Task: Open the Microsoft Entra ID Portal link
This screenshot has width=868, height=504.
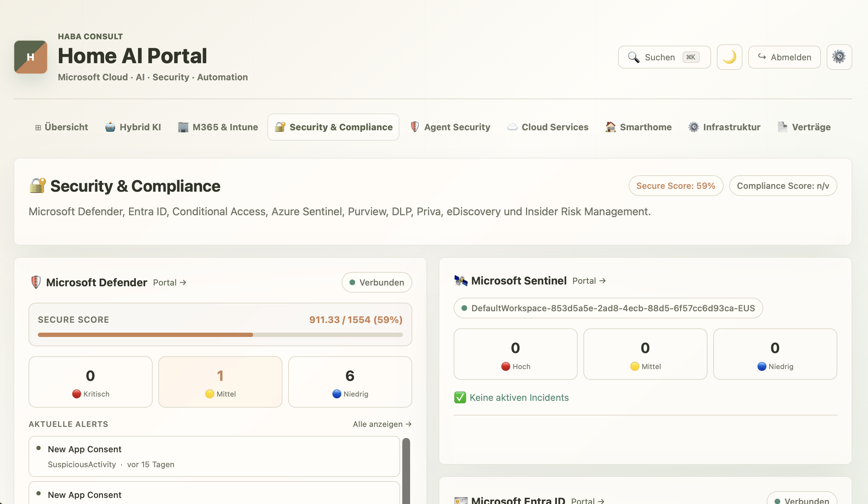Action: click(x=588, y=501)
